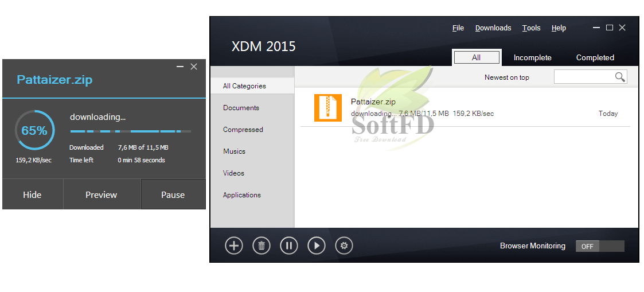Click the 0 min 58 seconds time left value
The width and height of the screenshot is (644, 292).
141,160
